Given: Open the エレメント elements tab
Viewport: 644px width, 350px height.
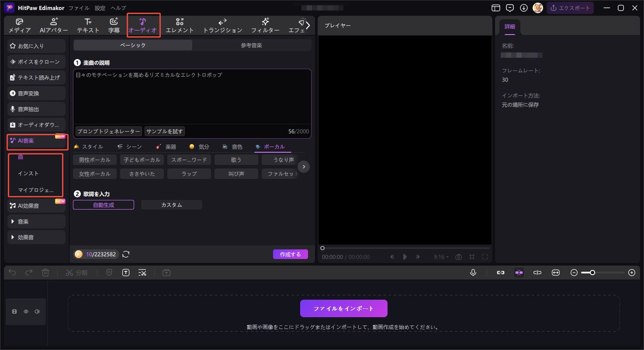Looking at the screenshot, I should click(x=180, y=26).
